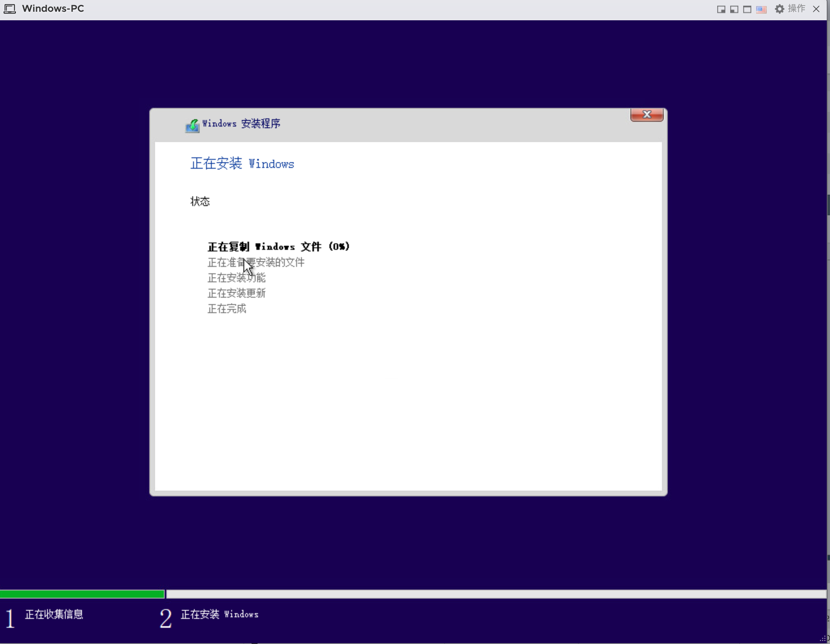The image size is (830, 644).
Task: Click the dock bottom-left console layout icon
Action: (x=734, y=9)
